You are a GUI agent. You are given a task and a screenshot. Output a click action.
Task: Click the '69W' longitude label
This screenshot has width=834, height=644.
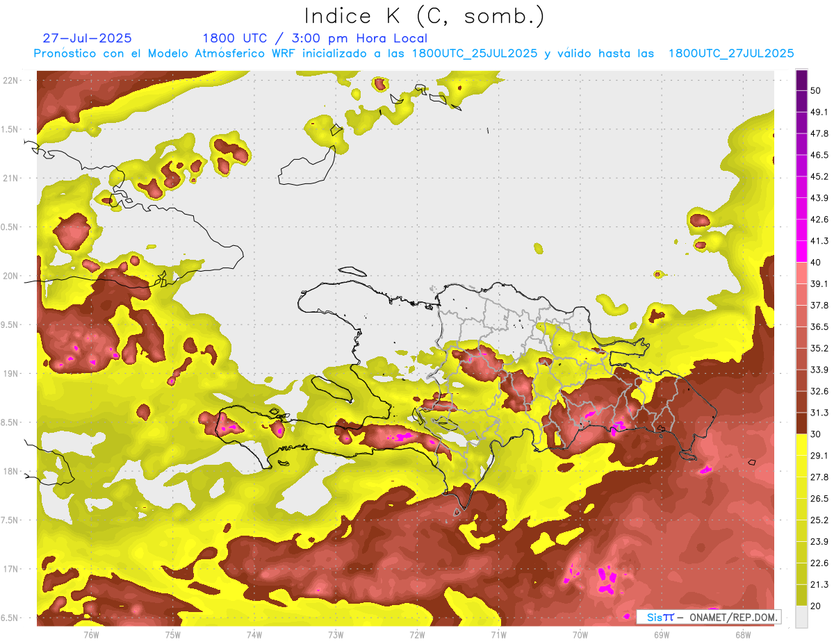point(661,634)
